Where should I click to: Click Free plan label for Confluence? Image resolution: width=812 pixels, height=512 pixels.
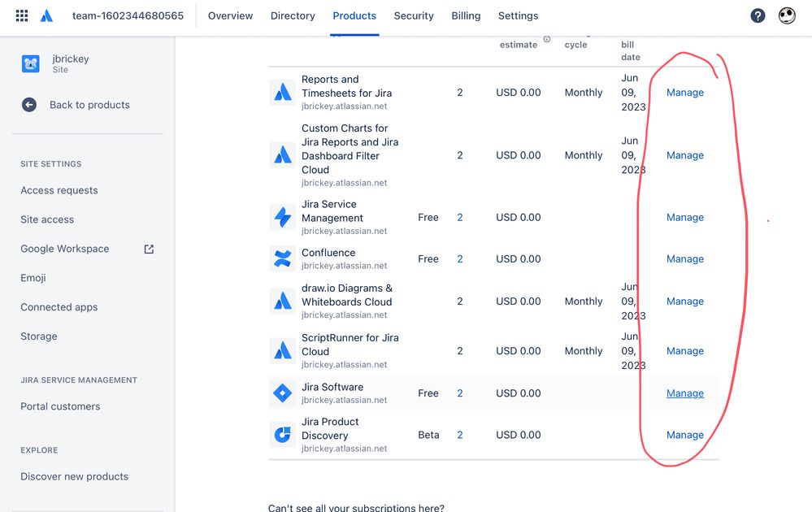click(x=428, y=259)
